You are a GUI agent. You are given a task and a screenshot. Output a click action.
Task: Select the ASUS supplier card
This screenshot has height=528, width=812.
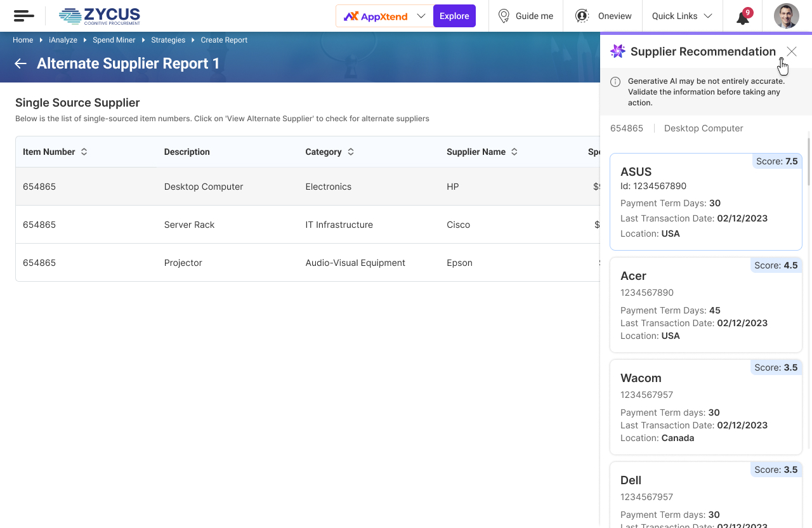[705, 202]
